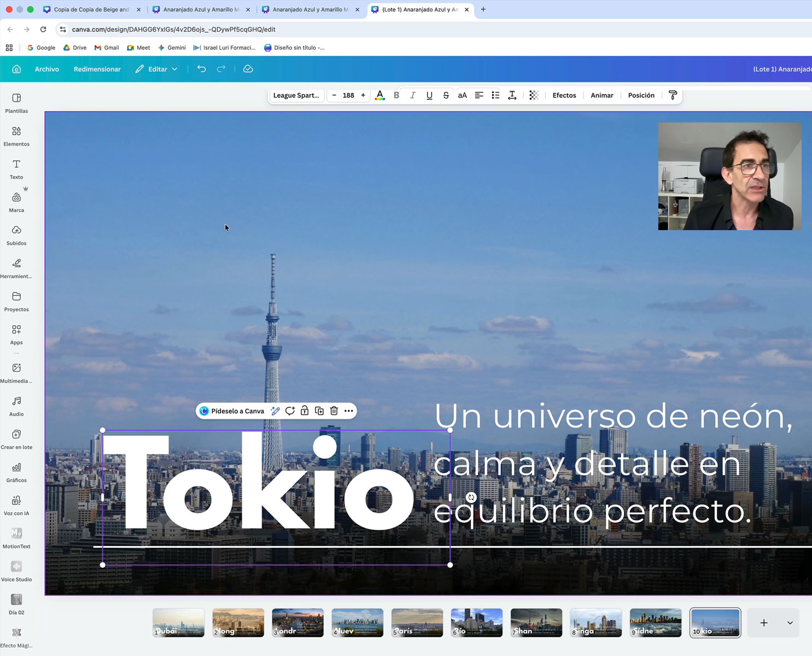Open the Elementos panel
The image size is (812, 656).
[x=16, y=136]
